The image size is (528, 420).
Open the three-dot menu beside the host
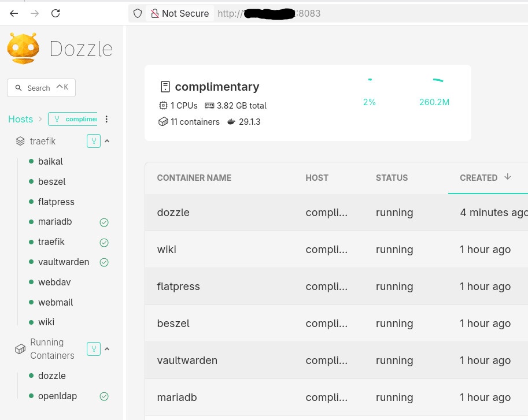tap(106, 119)
